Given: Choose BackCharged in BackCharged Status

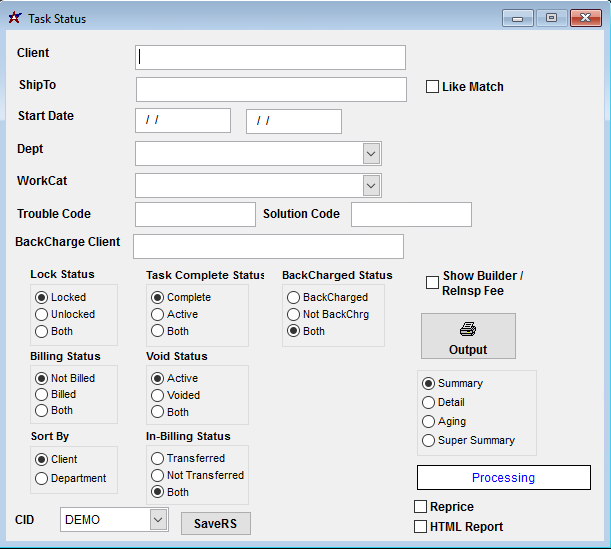Looking at the screenshot, I should 293,297.
